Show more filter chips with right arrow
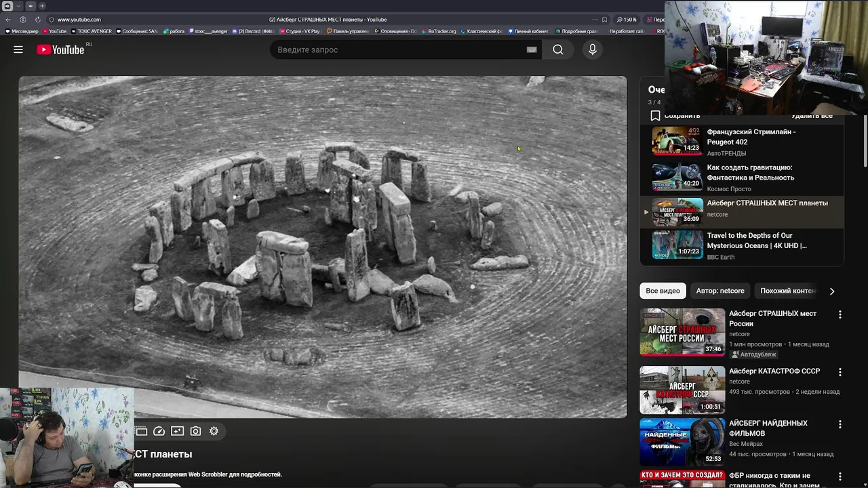 pos(832,291)
